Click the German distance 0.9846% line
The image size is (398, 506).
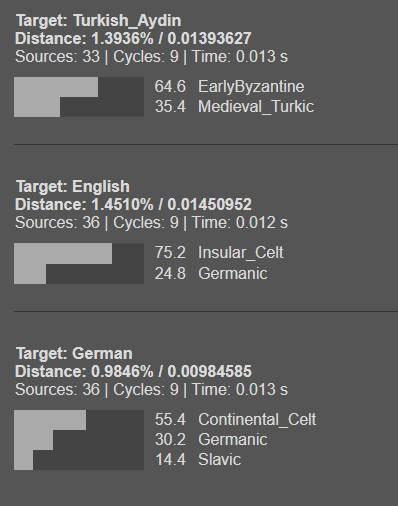point(133,371)
